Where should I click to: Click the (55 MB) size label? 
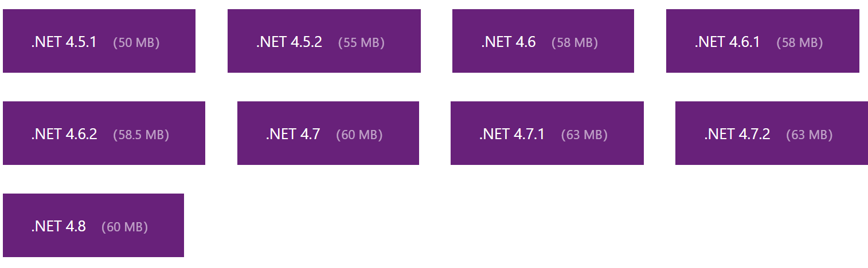pos(361,43)
